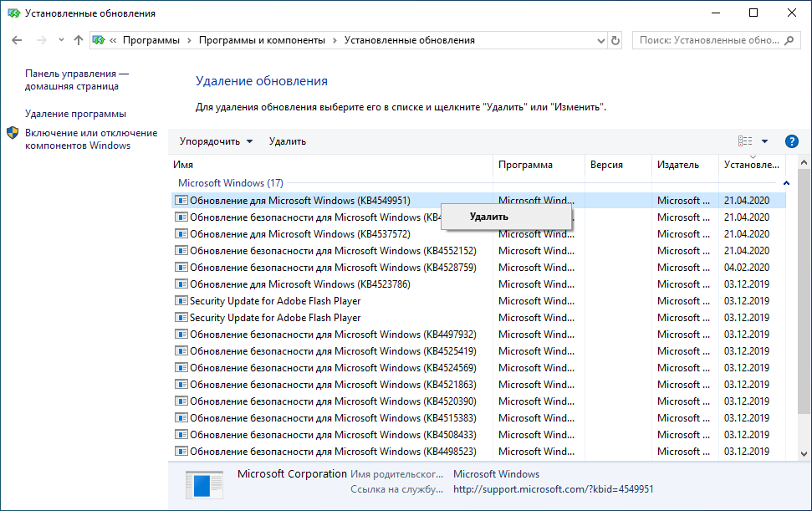
Task: Click the shield icon beside Windows components
Action: pos(13,133)
